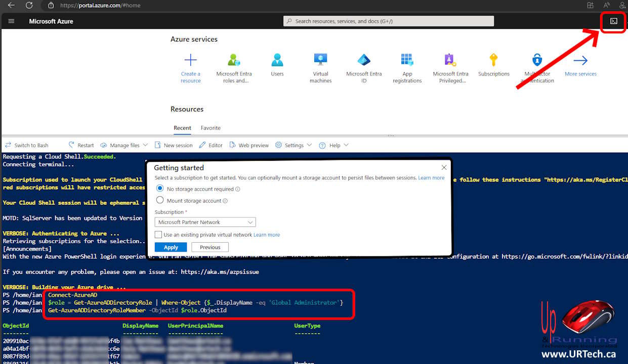628x364 pixels.
Task: Open Cloud Shell from the top bar icon
Action: [x=613, y=21]
